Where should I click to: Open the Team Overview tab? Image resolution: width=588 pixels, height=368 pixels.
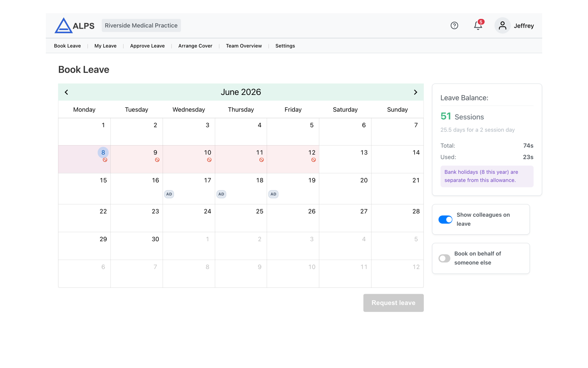(244, 46)
